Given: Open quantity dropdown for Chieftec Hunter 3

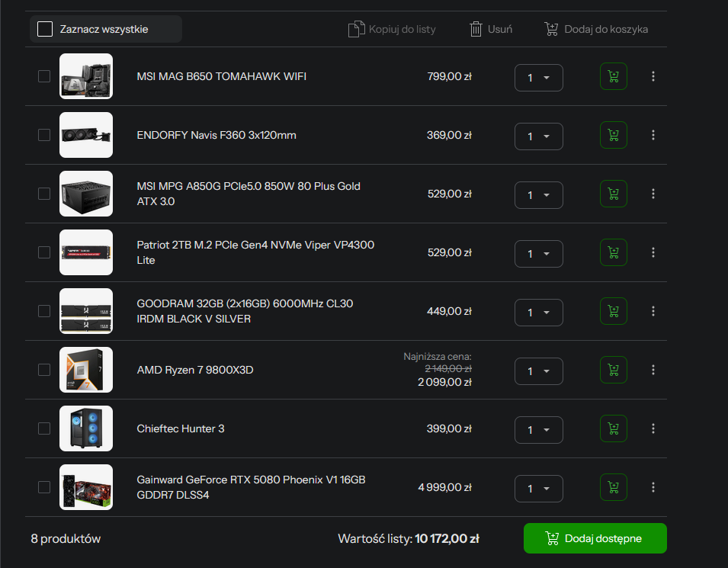Looking at the screenshot, I should [539, 430].
